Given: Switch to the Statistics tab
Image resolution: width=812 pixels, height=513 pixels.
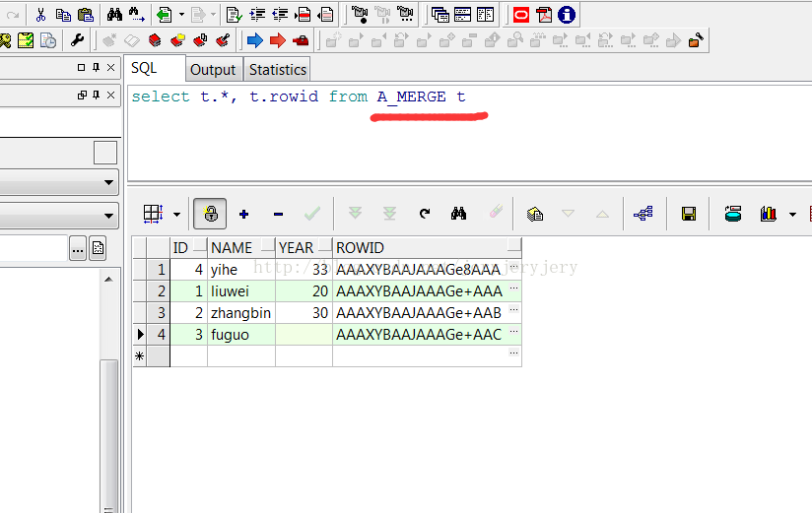Looking at the screenshot, I should coord(277,69).
